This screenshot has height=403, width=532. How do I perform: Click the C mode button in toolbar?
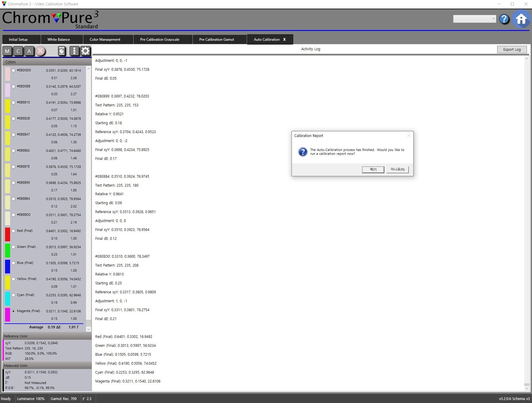pos(18,51)
